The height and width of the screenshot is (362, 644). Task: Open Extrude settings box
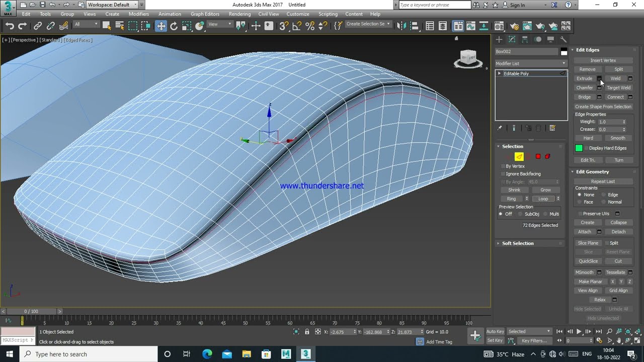click(599, 78)
